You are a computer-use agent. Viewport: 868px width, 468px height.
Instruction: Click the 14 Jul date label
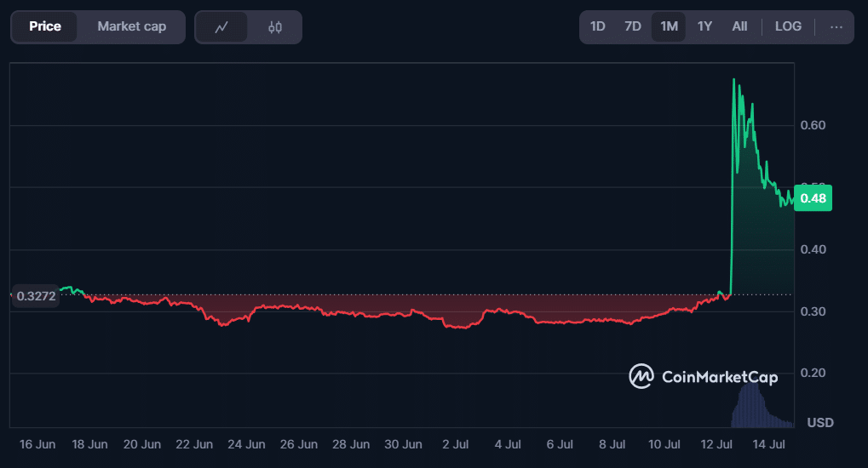point(769,444)
